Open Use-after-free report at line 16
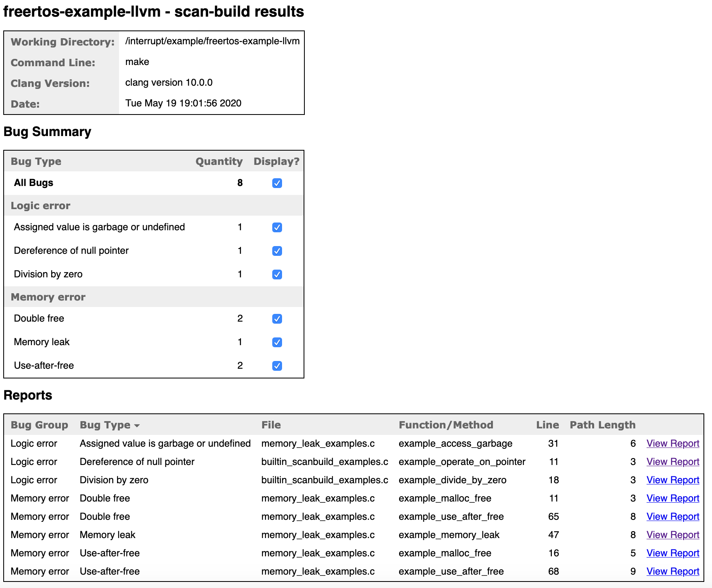 tap(673, 553)
